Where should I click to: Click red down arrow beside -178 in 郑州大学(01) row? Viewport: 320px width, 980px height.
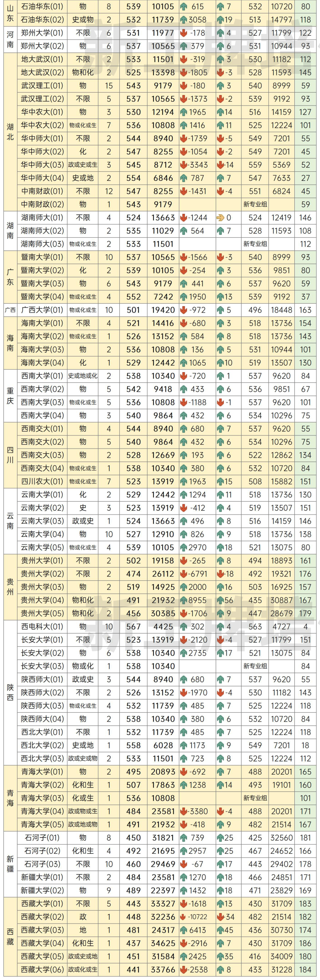[183, 33]
